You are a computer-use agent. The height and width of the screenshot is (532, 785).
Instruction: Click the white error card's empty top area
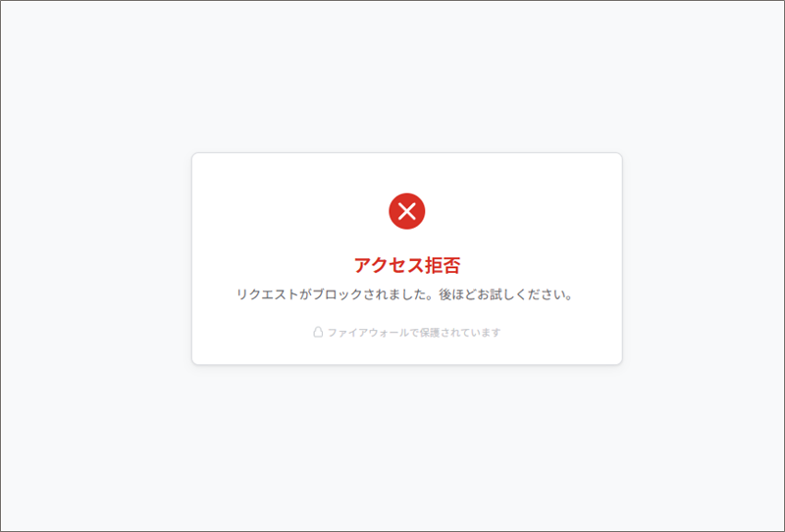point(406,173)
